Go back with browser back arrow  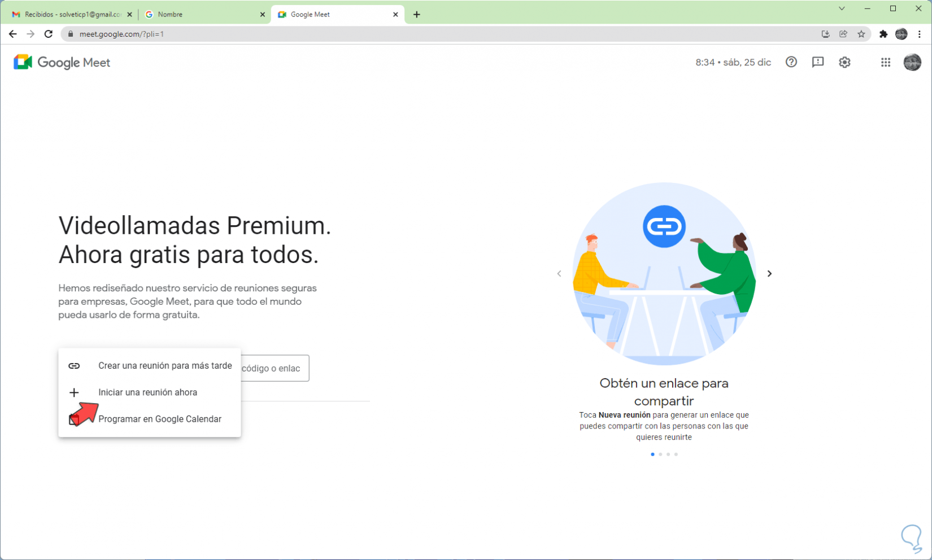pyautogui.click(x=12, y=34)
